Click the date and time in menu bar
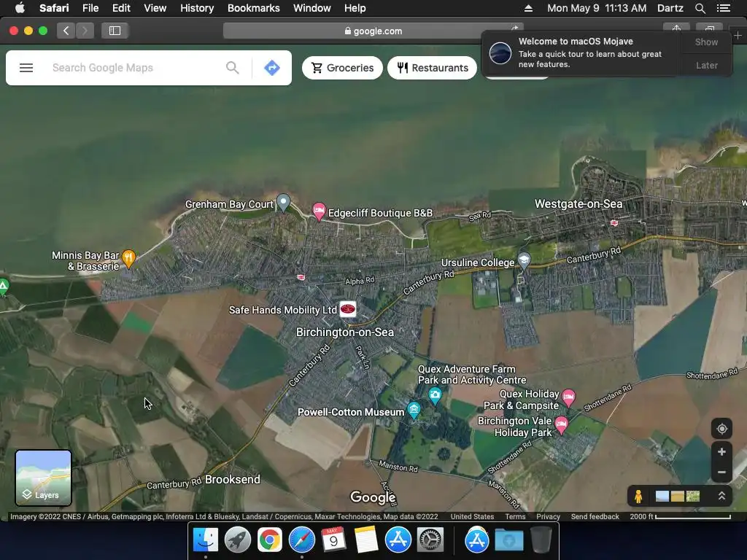 [x=597, y=8]
